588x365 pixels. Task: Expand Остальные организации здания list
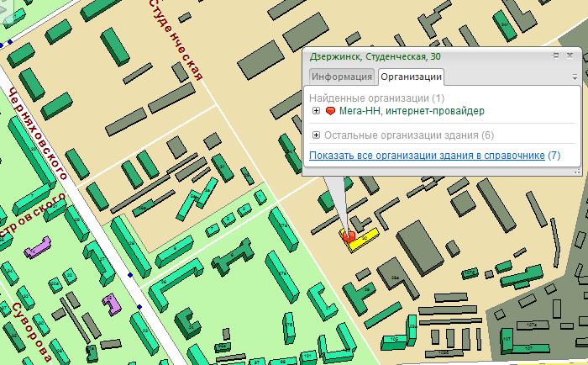coord(316,135)
